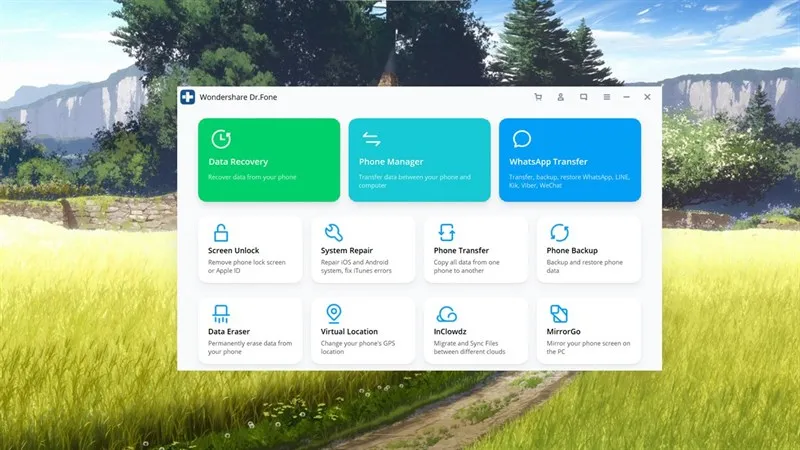The width and height of the screenshot is (800, 450).
Task: Open the Data Recovery green tile
Action: [269, 159]
